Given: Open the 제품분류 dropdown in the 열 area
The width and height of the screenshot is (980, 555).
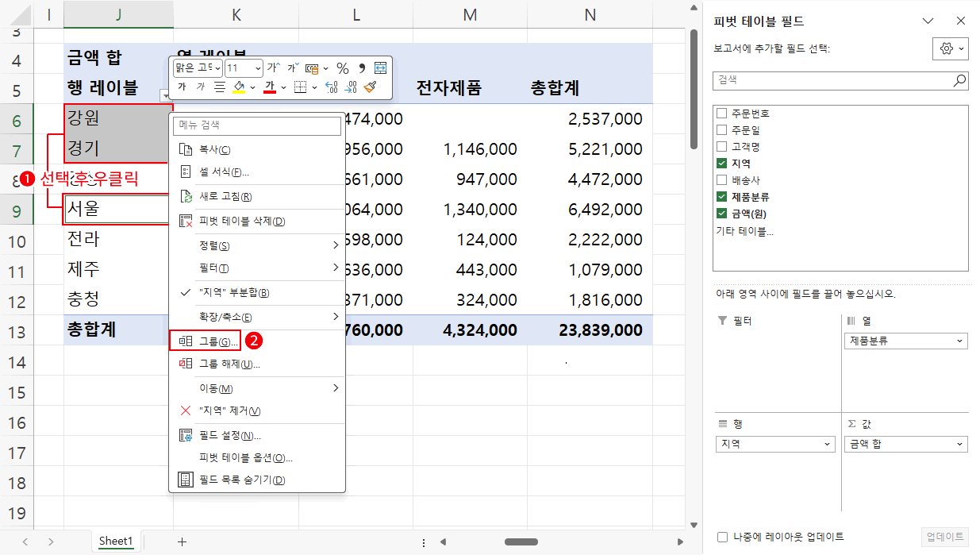Looking at the screenshot, I should pyautogui.click(x=959, y=341).
